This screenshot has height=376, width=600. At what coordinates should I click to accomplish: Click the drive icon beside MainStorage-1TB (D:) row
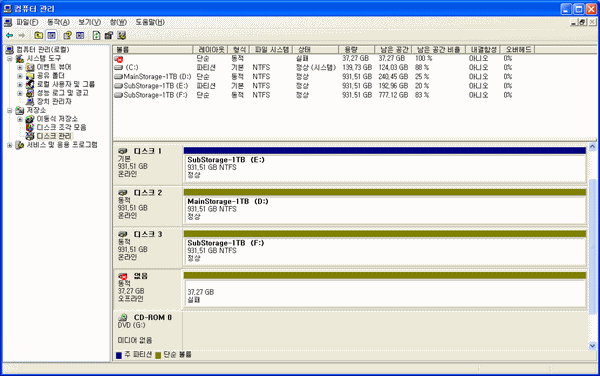coord(119,77)
